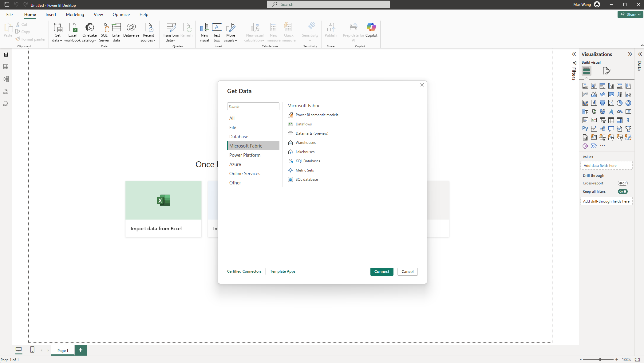Expand the Filters pane chevron
This screenshot has width=644, height=363.
click(574, 54)
